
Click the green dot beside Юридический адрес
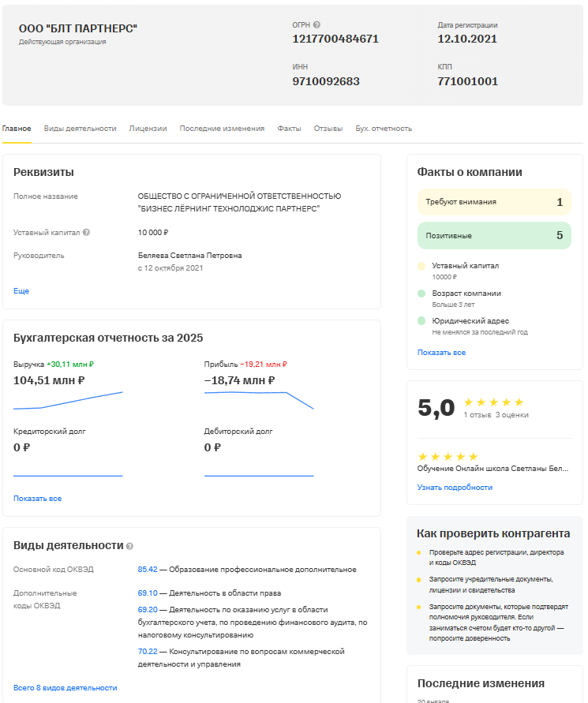point(421,321)
